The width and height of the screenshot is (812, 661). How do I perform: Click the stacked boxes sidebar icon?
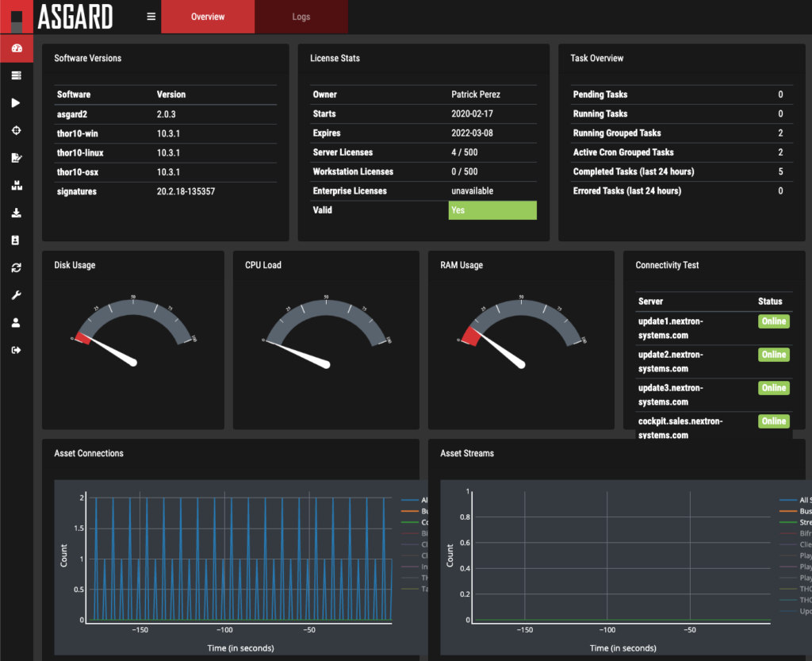pyautogui.click(x=17, y=185)
